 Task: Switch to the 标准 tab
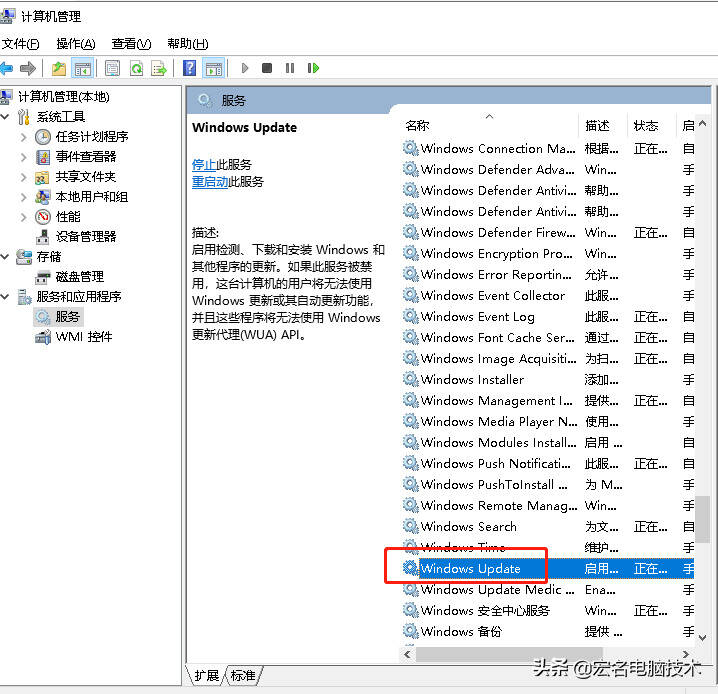(x=243, y=675)
